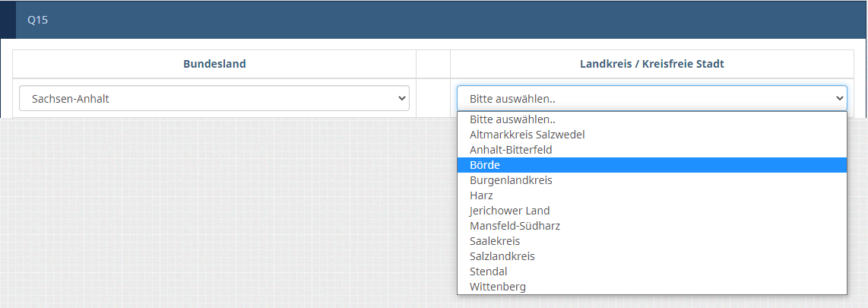Click the Landkreis / Kreisfreie Stadt header
The image size is (868, 308).
651,65
